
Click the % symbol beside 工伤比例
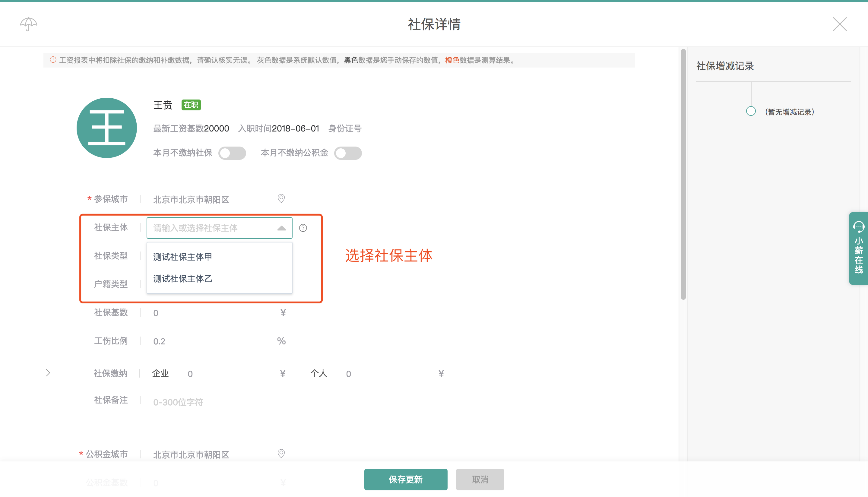281,341
